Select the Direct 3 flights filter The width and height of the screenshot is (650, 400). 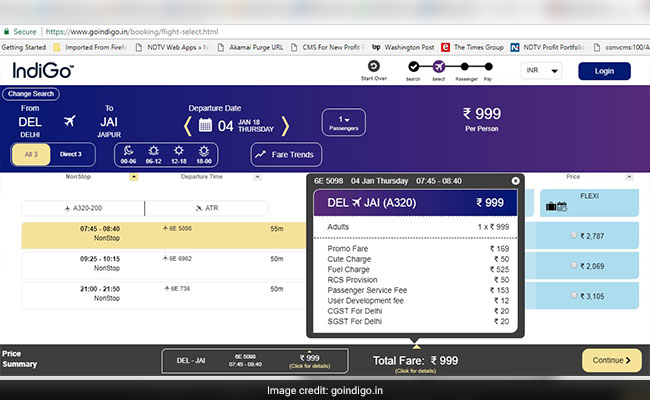(x=71, y=154)
